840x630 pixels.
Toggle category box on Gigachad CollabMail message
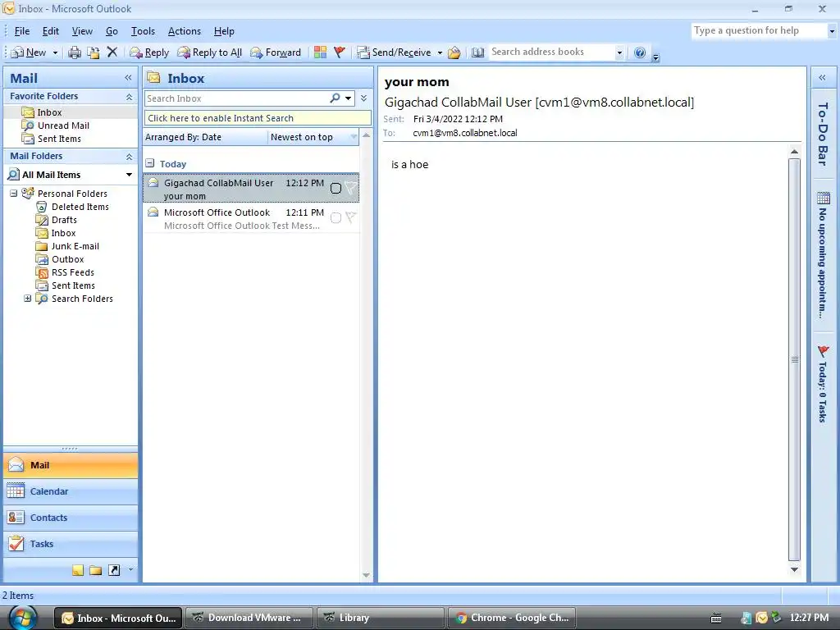coord(336,188)
